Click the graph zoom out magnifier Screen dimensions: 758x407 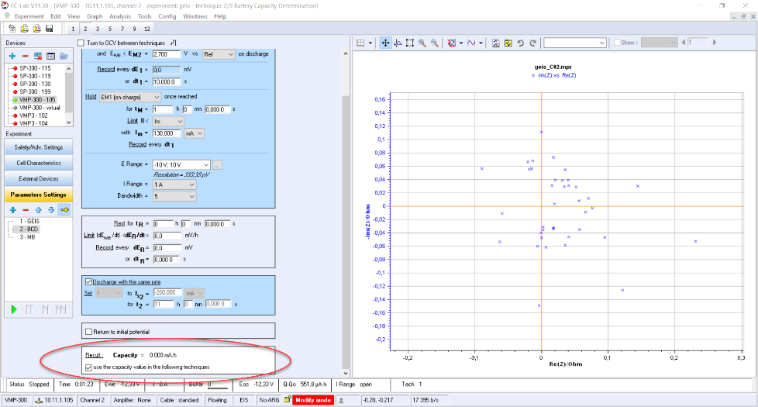(x=435, y=43)
